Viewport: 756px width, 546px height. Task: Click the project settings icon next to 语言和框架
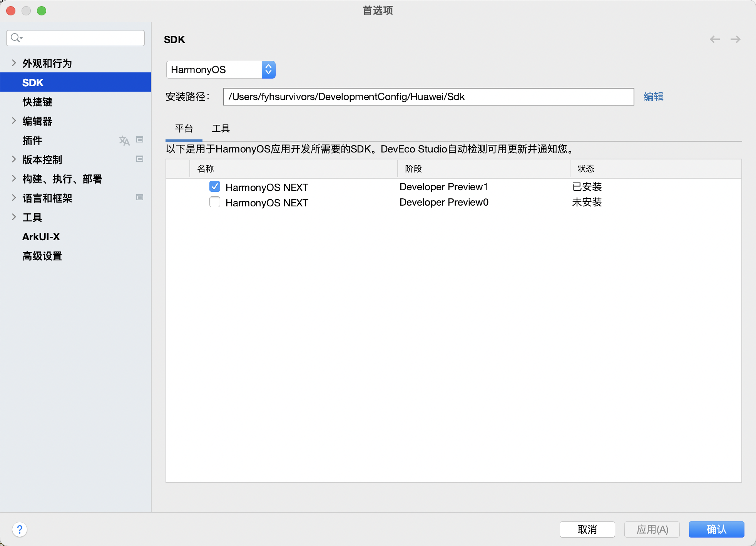point(140,197)
